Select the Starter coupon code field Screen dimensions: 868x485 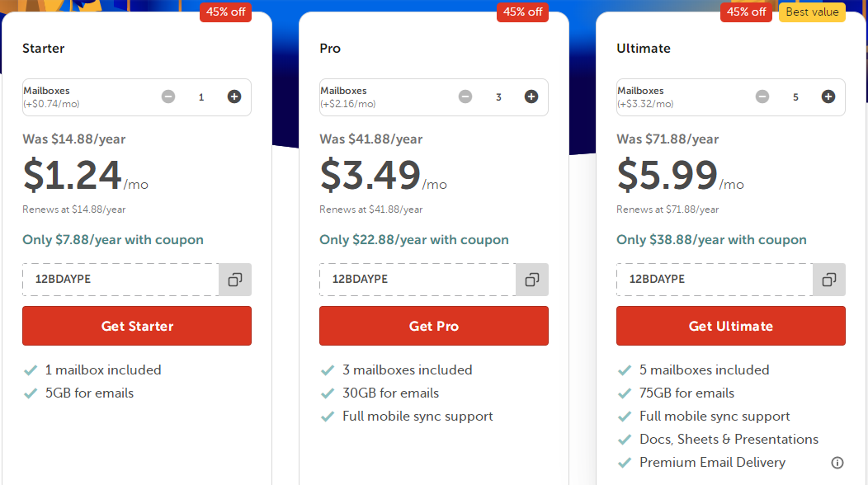click(x=120, y=280)
